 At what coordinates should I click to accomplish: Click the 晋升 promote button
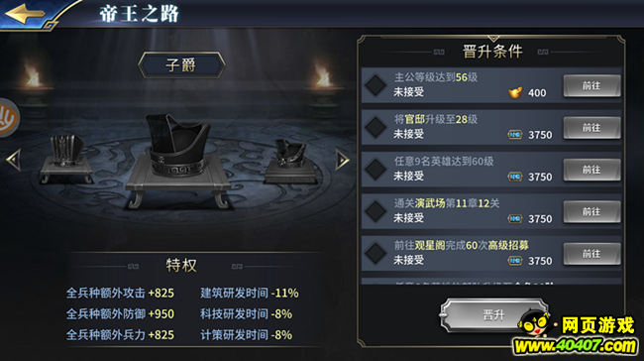click(x=493, y=315)
